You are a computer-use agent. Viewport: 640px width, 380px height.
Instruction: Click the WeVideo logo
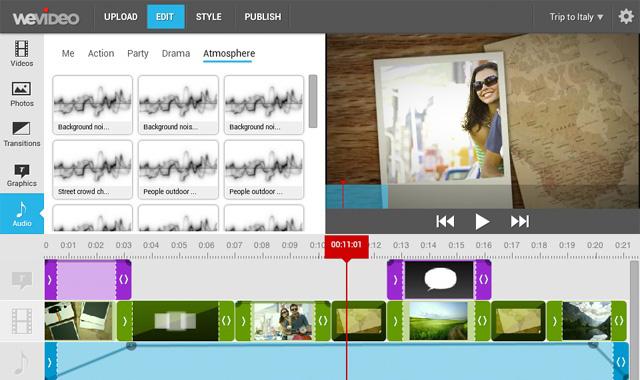46,17
